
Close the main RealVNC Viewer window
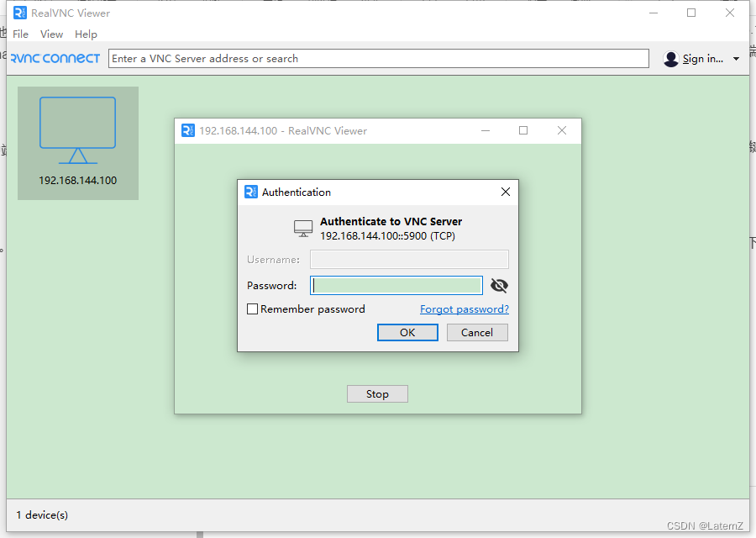[x=729, y=13]
